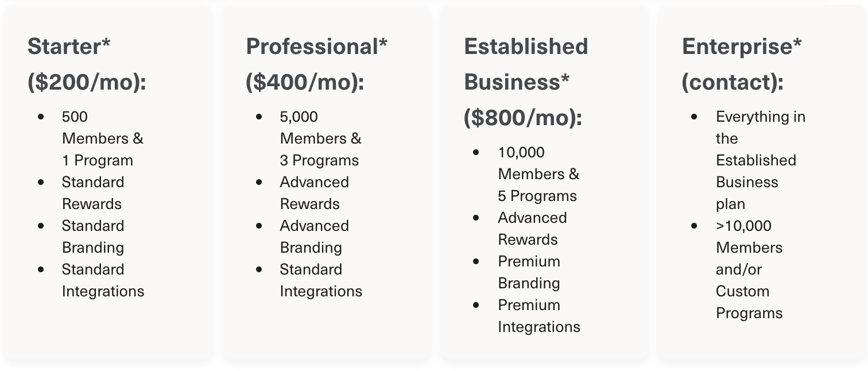
Task: Select '5,000 Members & 3 Programs' item
Action: (320, 138)
